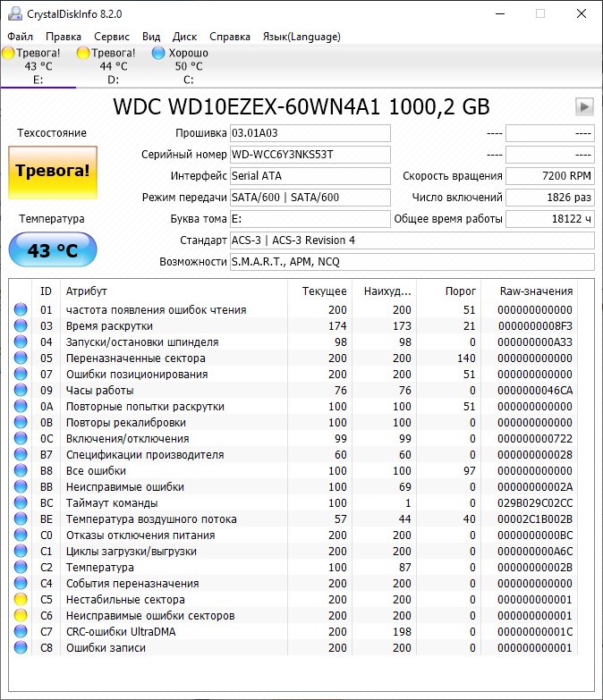Click the status icon for attribute 07
The image size is (603, 700).
click(21, 374)
